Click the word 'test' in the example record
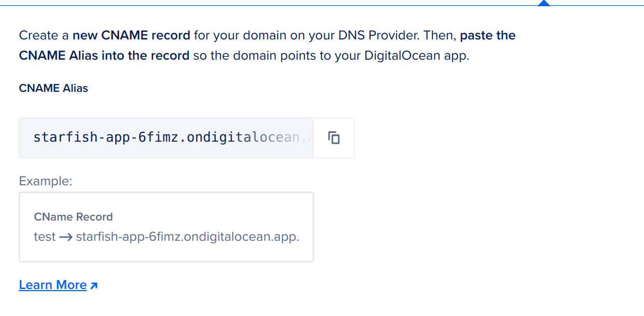 point(45,237)
